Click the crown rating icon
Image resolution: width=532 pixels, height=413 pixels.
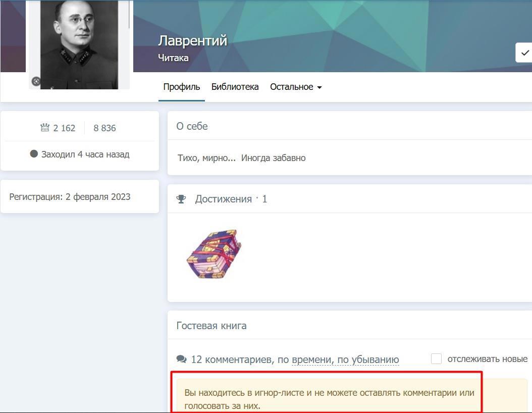pyautogui.click(x=45, y=127)
